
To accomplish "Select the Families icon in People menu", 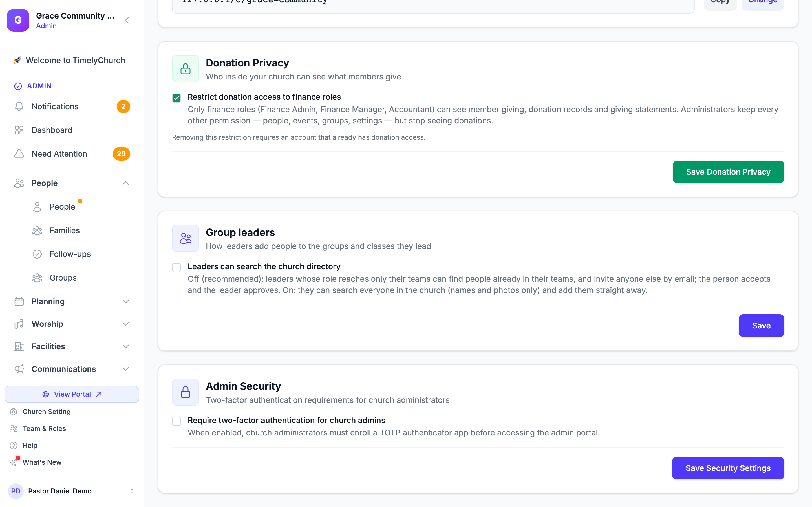I will (x=37, y=230).
